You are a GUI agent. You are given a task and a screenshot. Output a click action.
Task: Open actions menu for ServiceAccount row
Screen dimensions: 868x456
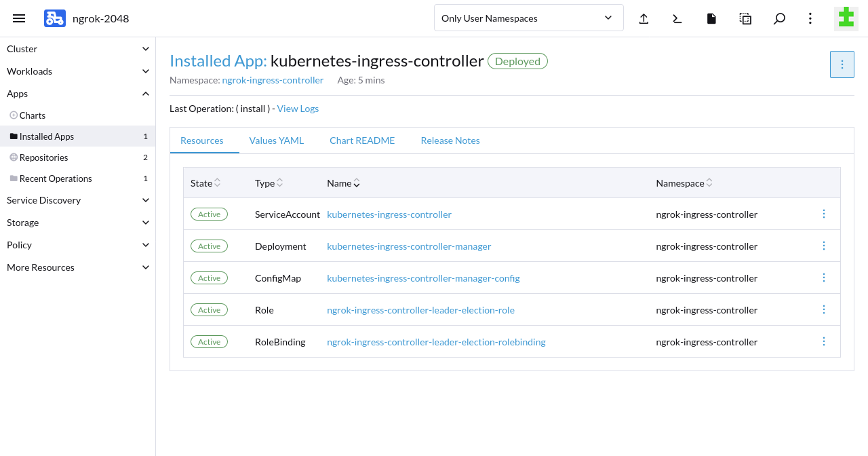pyautogui.click(x=824, y=214)
